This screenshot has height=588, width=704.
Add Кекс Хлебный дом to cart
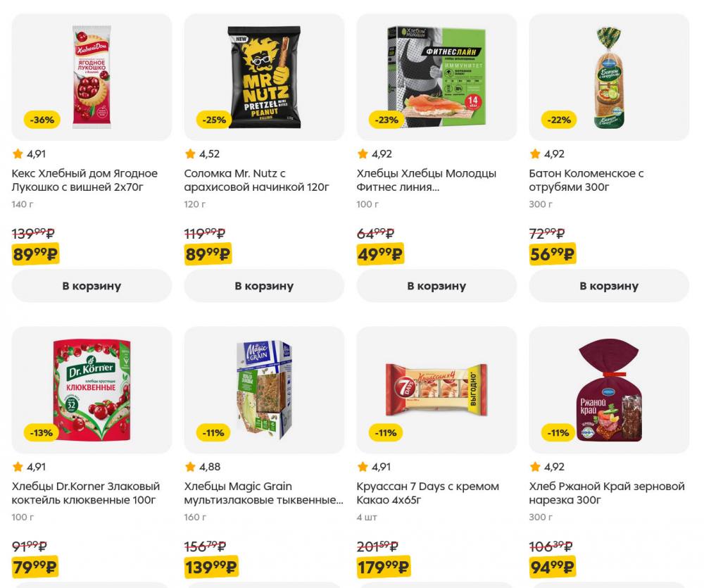click(x=92, y=286)
